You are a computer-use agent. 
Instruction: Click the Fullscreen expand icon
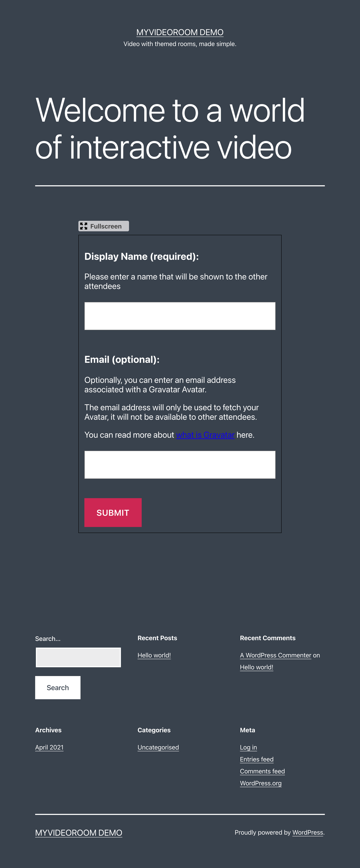pos(84,226)
